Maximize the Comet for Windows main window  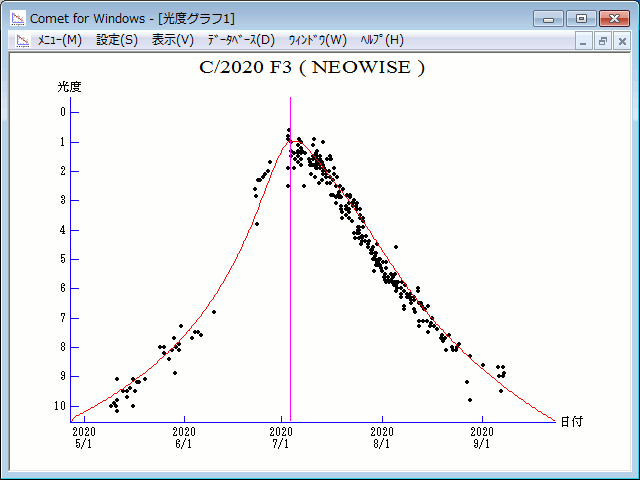tap(581, 19)
